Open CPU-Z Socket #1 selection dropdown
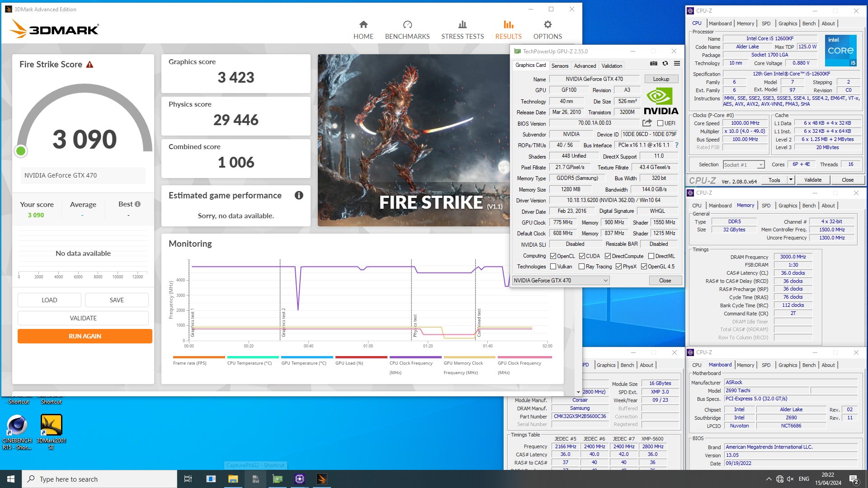Screen dimensions: 868x488 click(744, 165)
